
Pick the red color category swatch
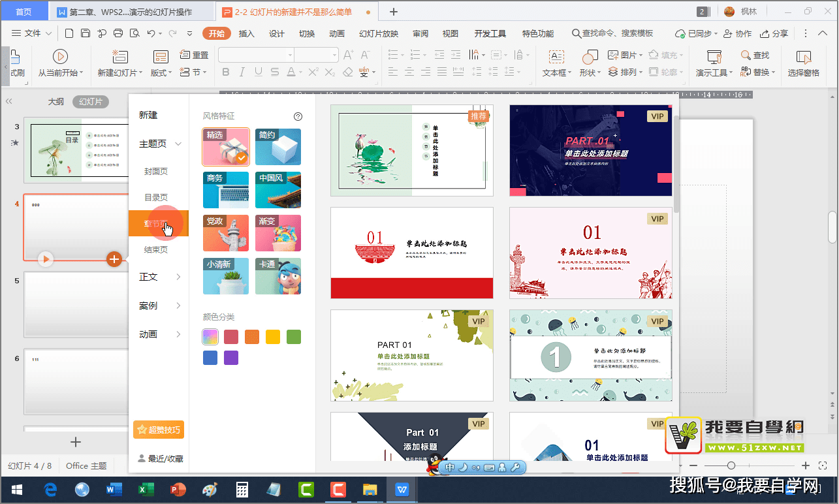pos(231,337)
